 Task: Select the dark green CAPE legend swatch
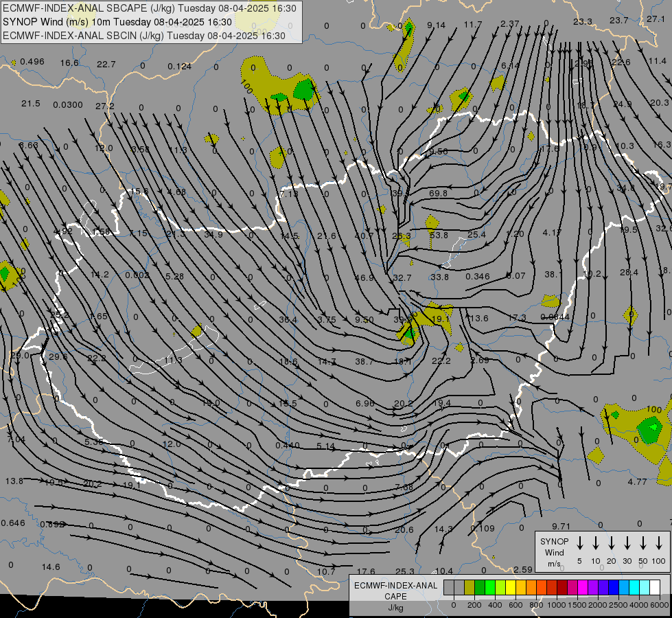[480, 588]
